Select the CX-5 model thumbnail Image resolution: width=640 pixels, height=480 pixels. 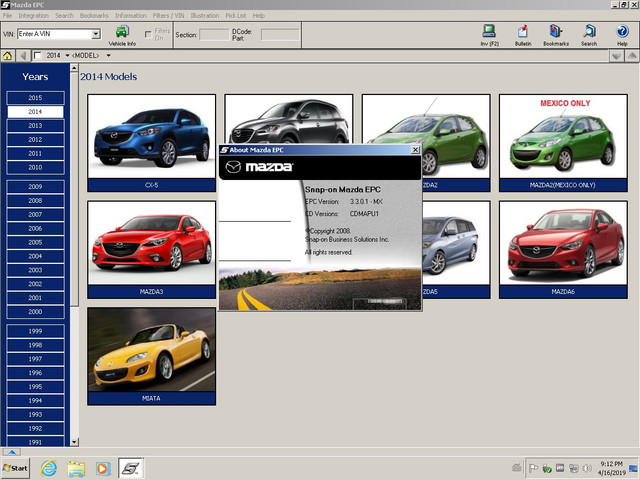tap(151, 143)
